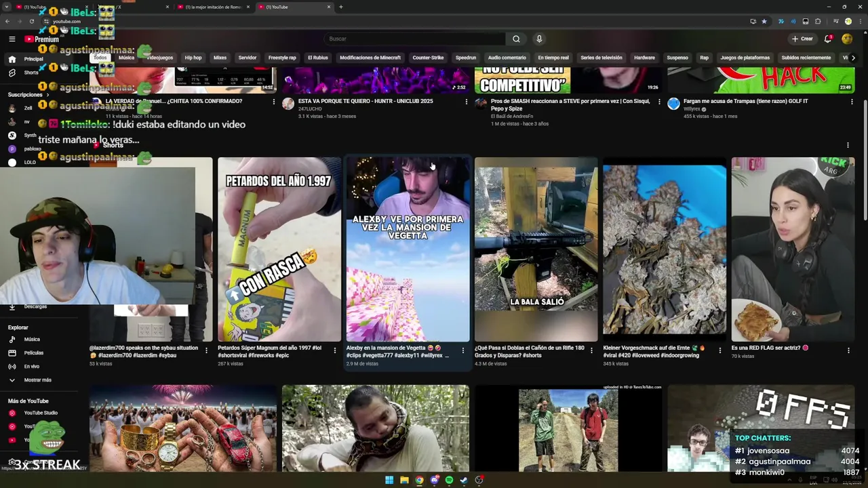The image size is (868, 488).
Task: Select the Series de televisión chip
Action: [x=601, y=58]
